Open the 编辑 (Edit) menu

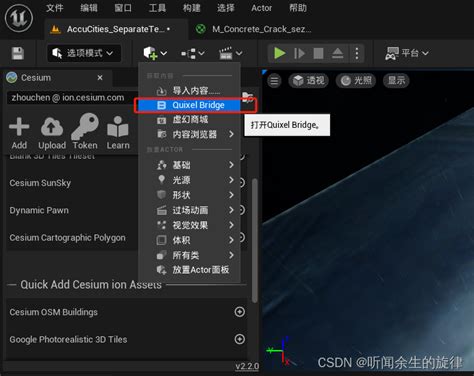89,8
